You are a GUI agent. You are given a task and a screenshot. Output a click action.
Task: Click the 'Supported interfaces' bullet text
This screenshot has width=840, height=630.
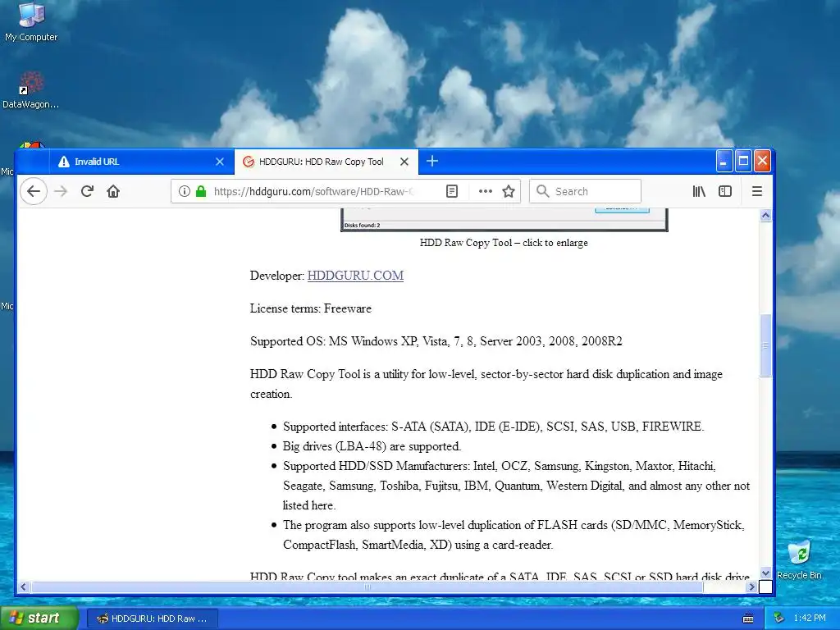coord(493,427)
